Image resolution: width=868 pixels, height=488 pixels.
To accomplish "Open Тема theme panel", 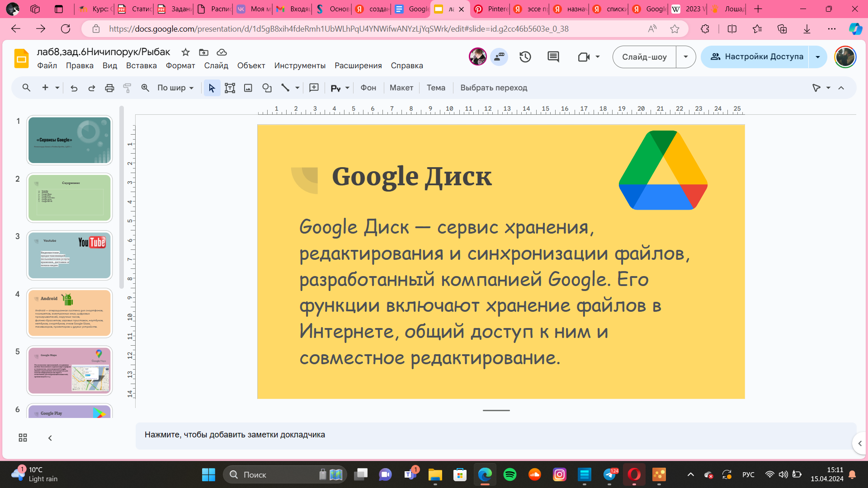I will click(x=436, y=88).
